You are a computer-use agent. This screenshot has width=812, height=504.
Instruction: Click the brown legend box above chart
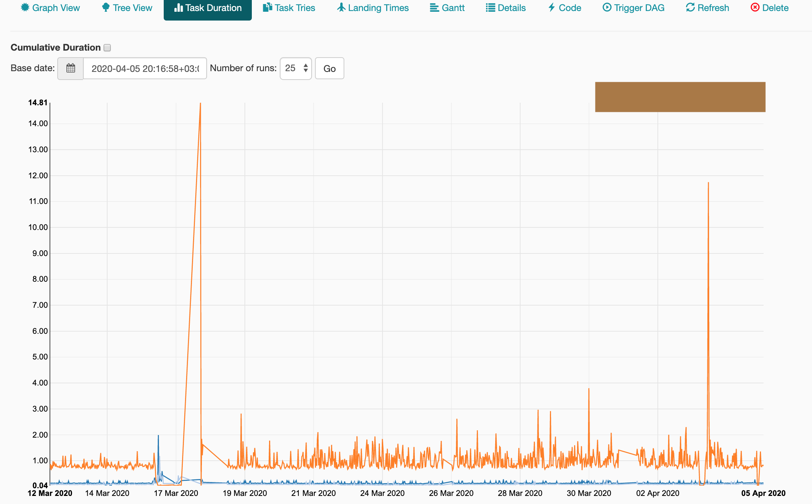click(x=680, y=97)
